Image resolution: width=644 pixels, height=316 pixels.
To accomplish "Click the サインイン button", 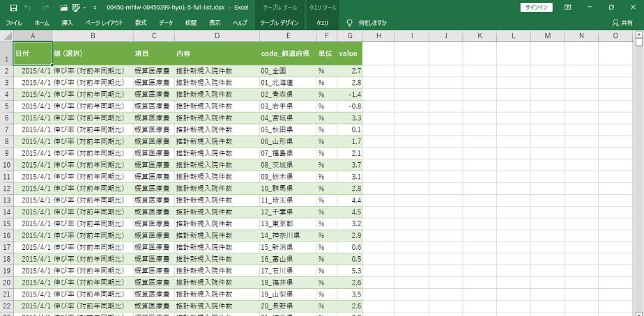I will (536, 8).
